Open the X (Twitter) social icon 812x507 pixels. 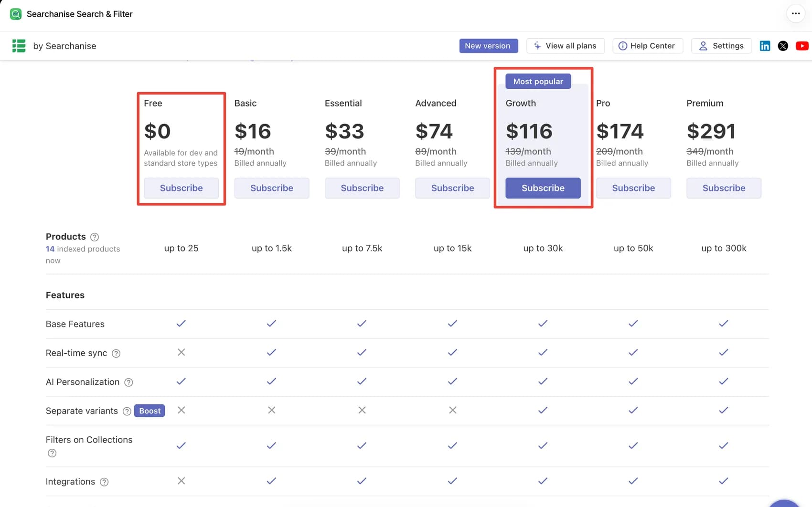point(783,46)
